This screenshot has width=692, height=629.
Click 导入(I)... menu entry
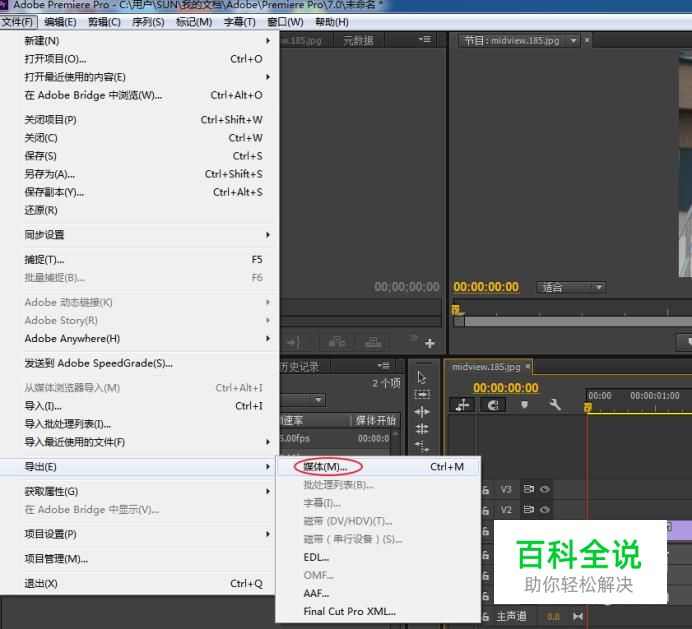[138, 406]
